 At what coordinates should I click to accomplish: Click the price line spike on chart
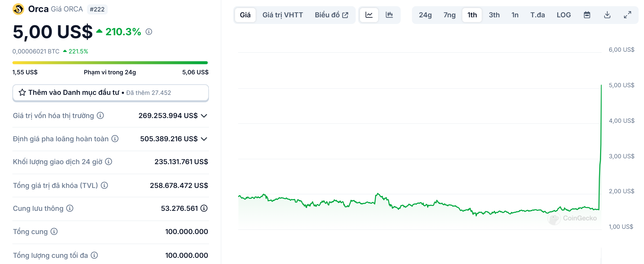click(600, 147)
